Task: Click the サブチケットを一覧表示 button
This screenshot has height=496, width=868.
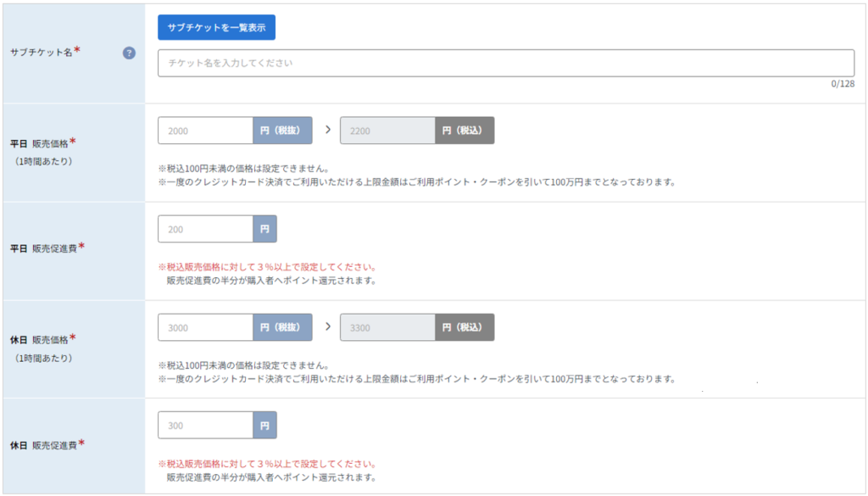Action: 216,27
